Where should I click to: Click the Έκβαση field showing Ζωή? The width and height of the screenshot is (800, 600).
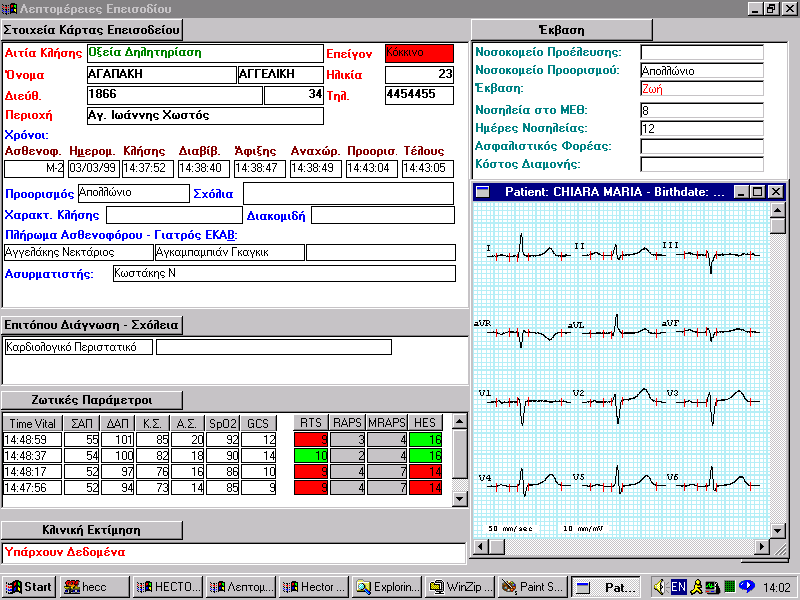coord(702,89)
